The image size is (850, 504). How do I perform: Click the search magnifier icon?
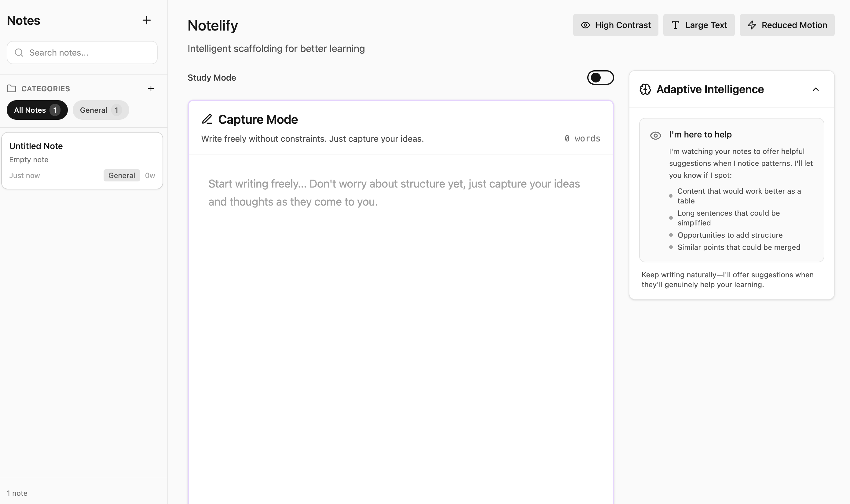[x=19, y=52]
